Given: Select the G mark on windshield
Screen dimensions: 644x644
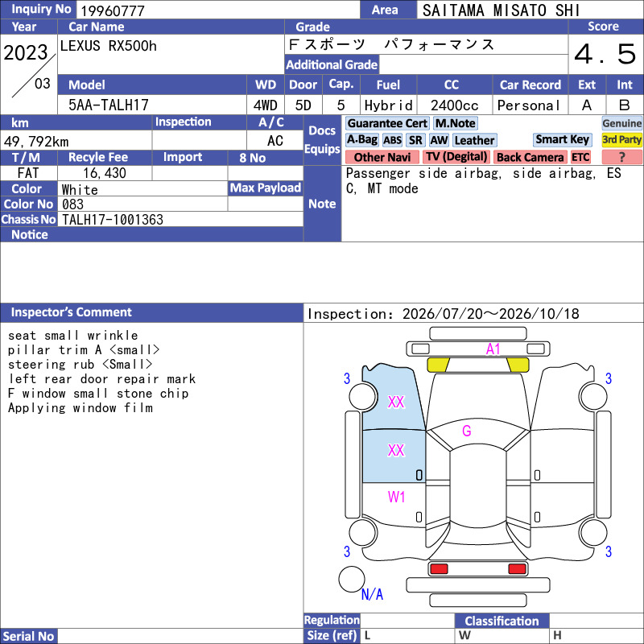Looking at the screenshot, I should point(467,431).
